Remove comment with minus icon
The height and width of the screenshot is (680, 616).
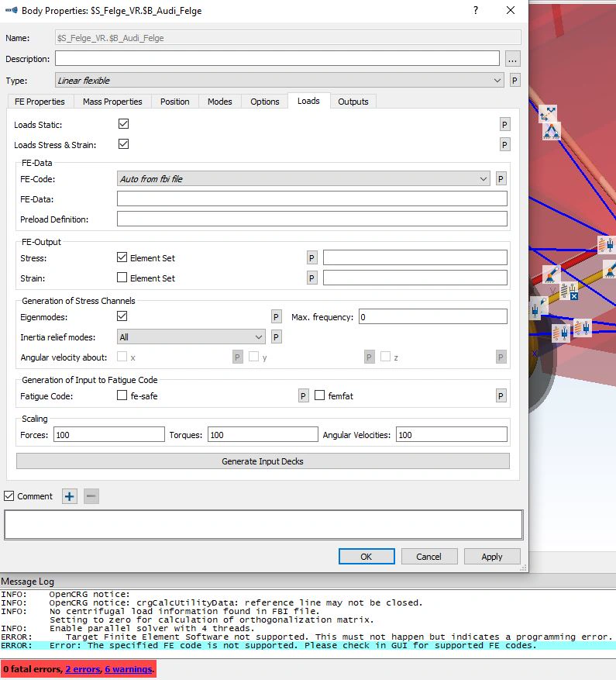[x=91, y=496]
